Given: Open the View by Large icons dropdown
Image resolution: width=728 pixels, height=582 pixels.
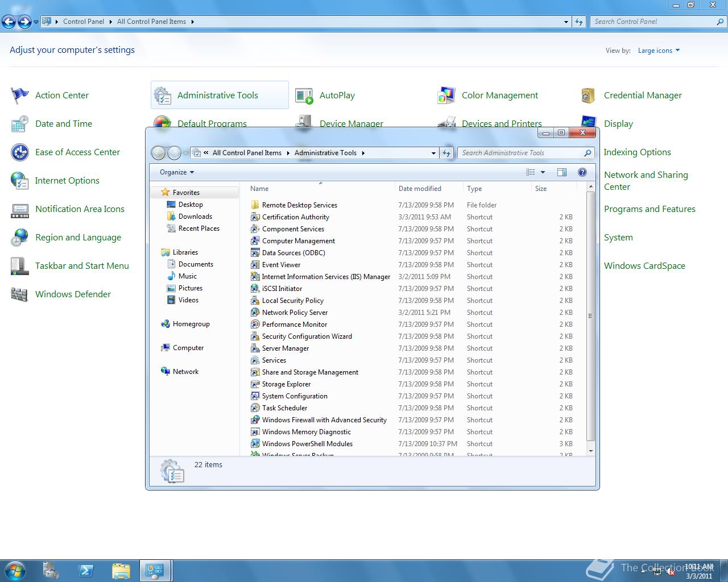Looking at the screenshot, I should [659, 51].
